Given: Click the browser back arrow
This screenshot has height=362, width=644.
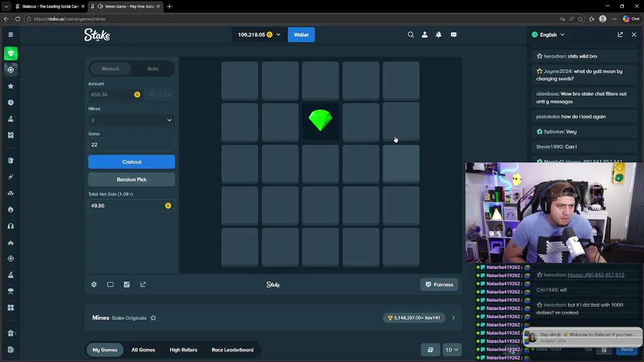Looking at the screenshot, I should [6, 19].
